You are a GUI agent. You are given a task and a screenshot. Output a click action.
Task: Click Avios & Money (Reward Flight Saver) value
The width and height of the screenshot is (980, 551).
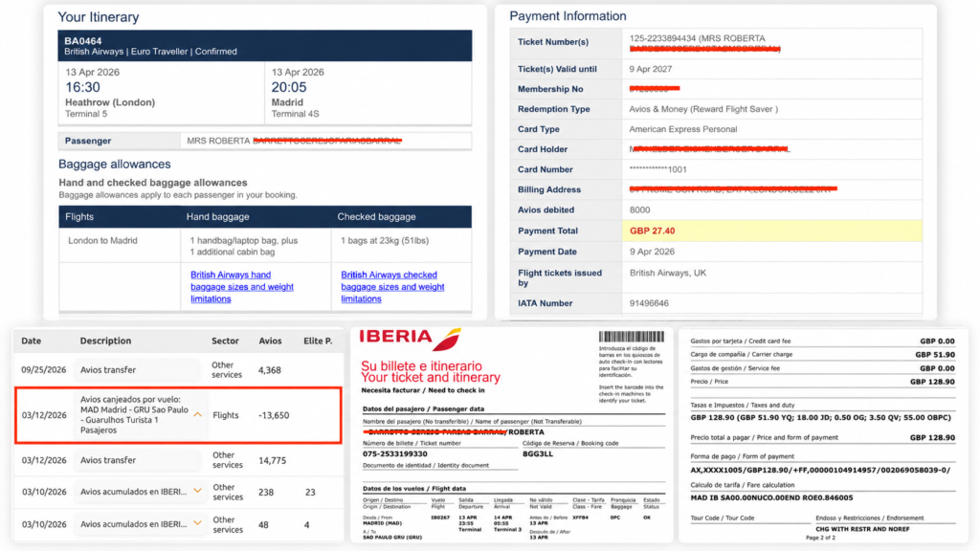(x=703, y=109)
